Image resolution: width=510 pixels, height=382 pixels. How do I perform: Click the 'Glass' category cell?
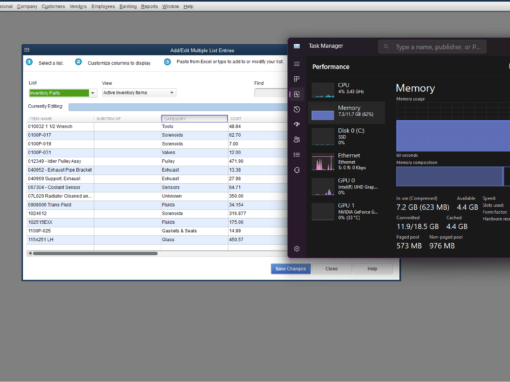point(194,240)
